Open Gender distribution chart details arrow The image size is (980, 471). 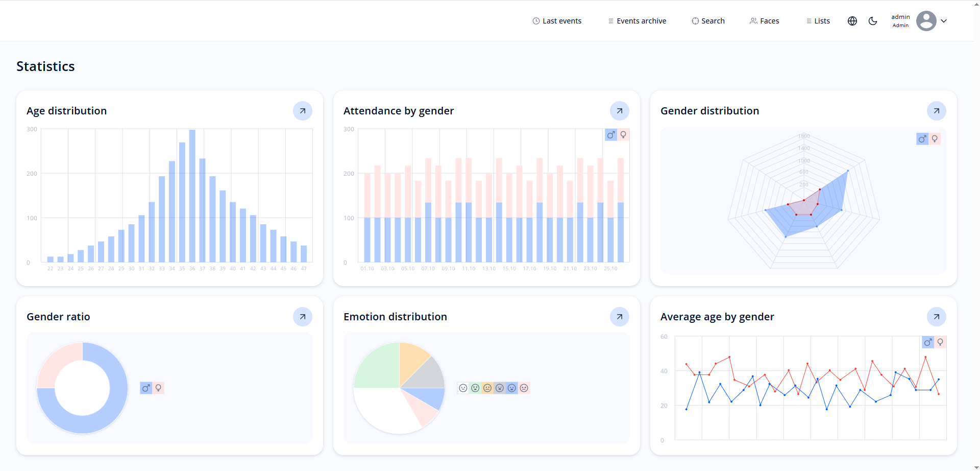tap(936, 111)
